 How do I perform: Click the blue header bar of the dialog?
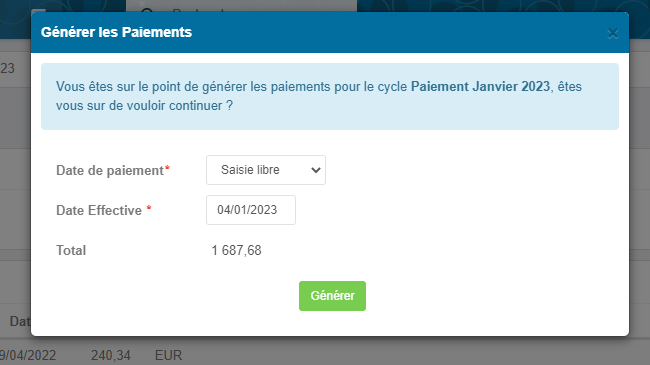click(330, 32)
